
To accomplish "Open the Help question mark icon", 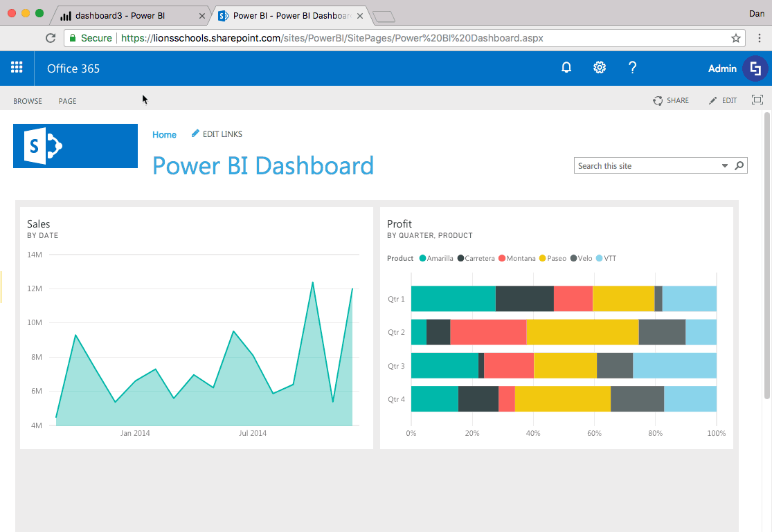I will (x=632, y=68).
